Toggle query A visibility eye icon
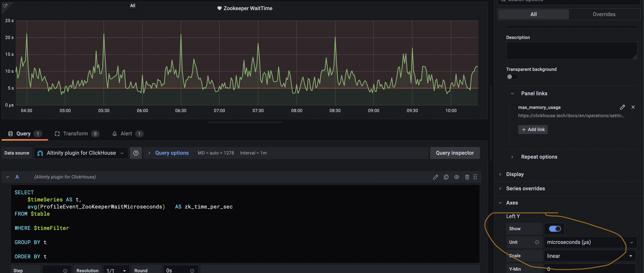Viewport: 644px width, 273px height. [457, 177]
